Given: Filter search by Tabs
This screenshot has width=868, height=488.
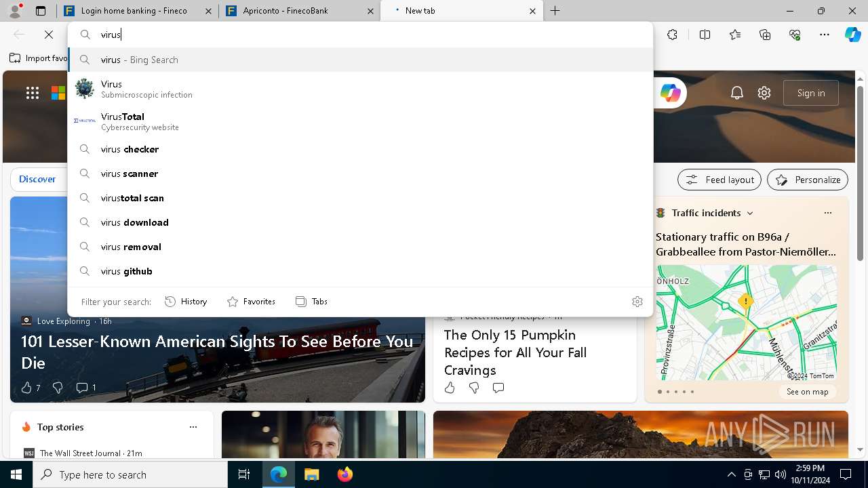Looking at the screenshot, I should (312, 302).
